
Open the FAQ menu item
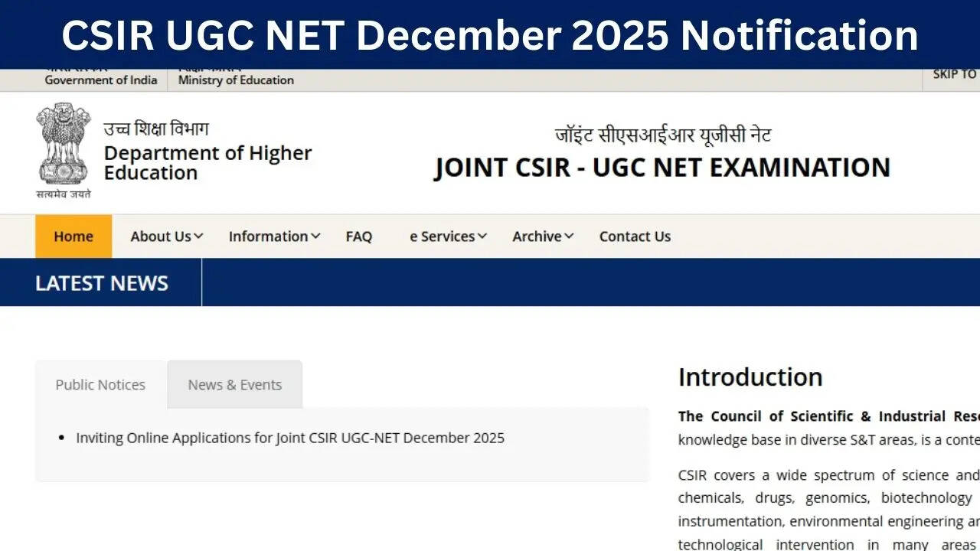(x=358, y=236)
